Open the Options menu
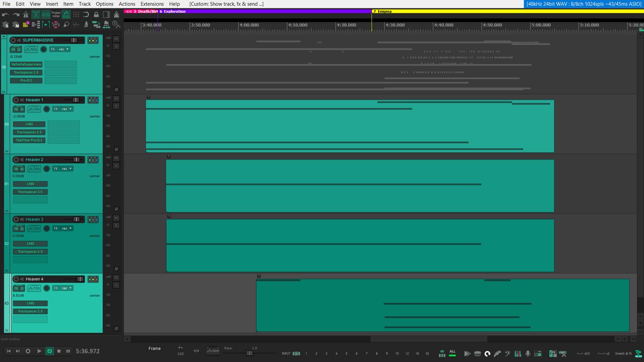The image size is (644, 362). point(104,4)
